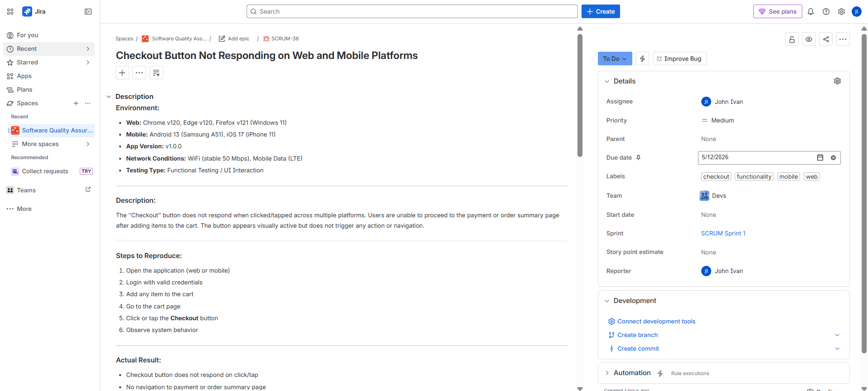This screenshot has height=391, width=868.
Task: Click Add epic breadcrumb
Action: click(x=234, y=39)
